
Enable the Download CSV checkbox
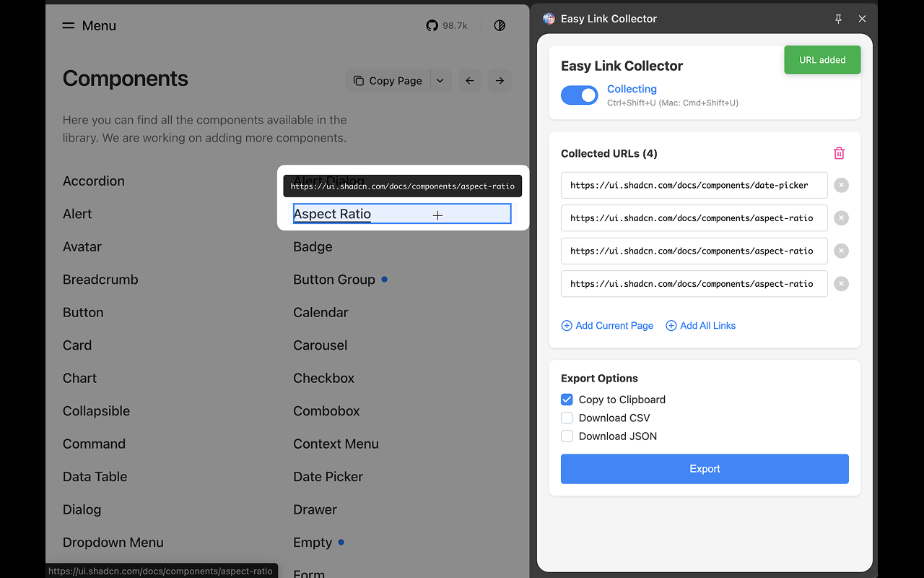point(567,418)
